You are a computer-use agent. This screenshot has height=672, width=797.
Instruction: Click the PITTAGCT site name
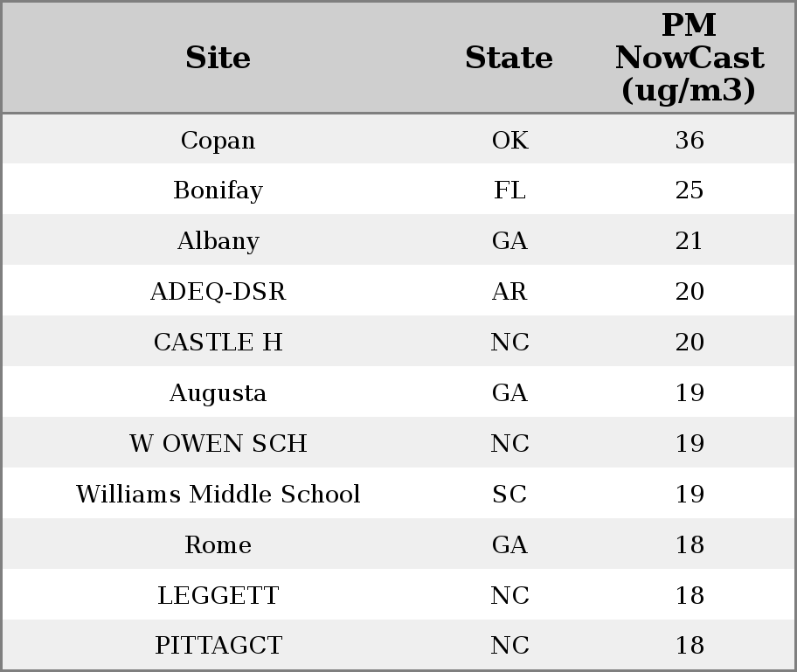tap(218, 646)
